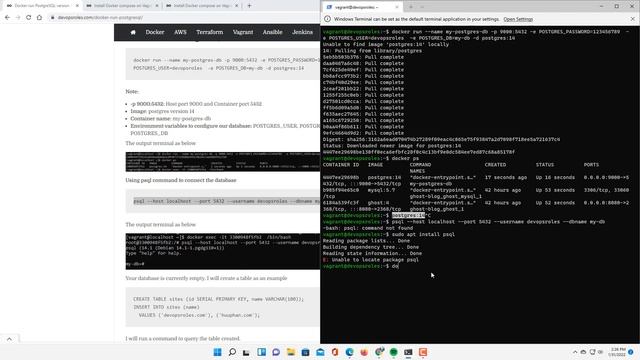The image size is (640, 360).
Task: Open the Vagrant menu item
Action: [x=243, y=32]
